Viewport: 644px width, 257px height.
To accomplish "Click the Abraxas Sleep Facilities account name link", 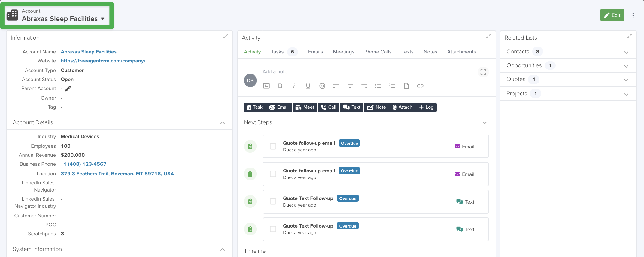I will tap(89, 52).
